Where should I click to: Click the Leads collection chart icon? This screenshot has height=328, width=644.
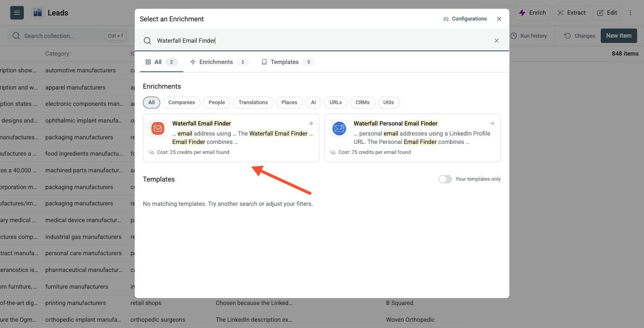[x=38, y=13]
